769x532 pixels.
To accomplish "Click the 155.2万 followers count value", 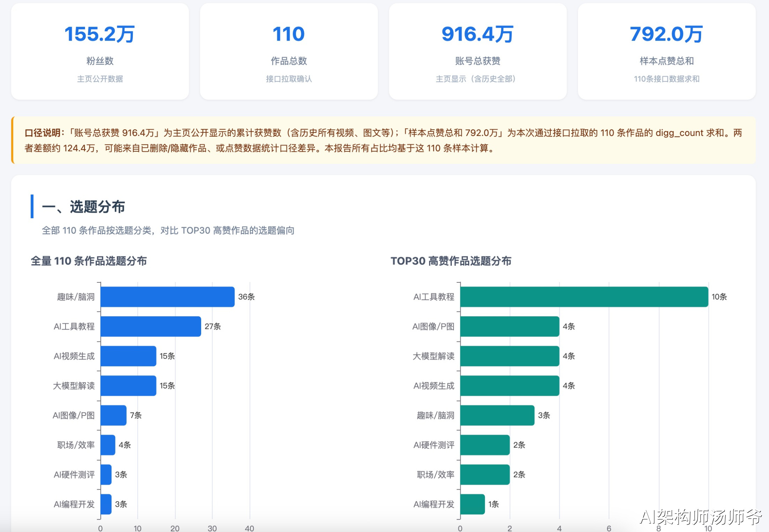I will click(100, 34).
